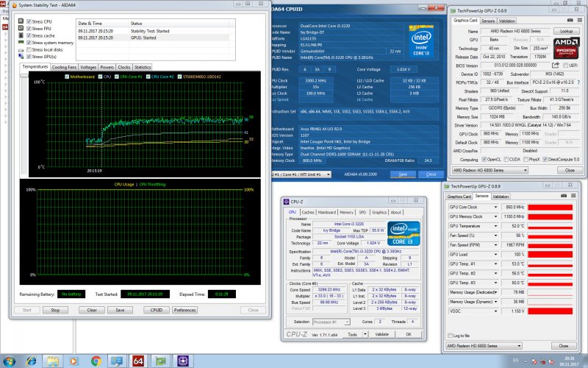Screen dimensions: 588x368
Task: Toggle the Log to file checkbox in GPU-Z
Action: click(x=451, y=335)
